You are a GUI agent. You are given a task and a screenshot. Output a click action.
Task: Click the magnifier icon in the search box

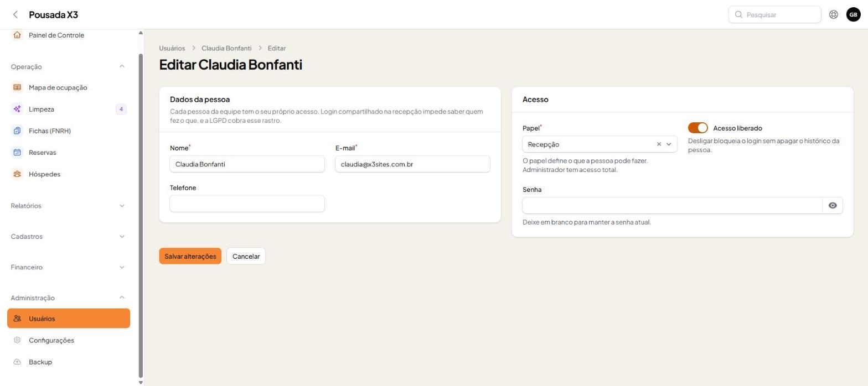[738, 14]
